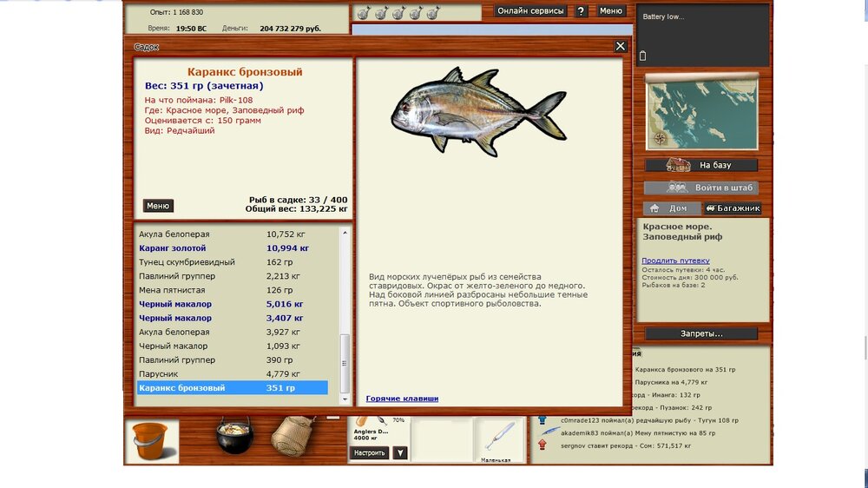Click the question mark help button
The image size is (868, 488).
click(x=581, y=11)
